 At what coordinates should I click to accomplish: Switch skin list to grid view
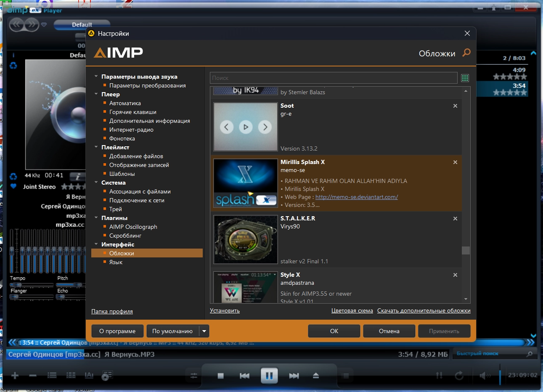click(465, 78)
